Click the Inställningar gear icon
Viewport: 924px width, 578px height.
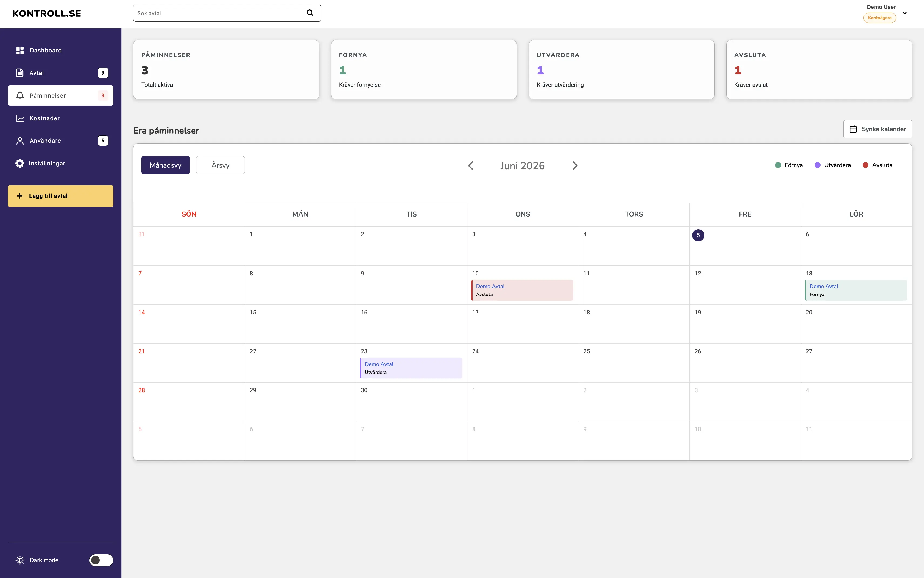[20, 163]
